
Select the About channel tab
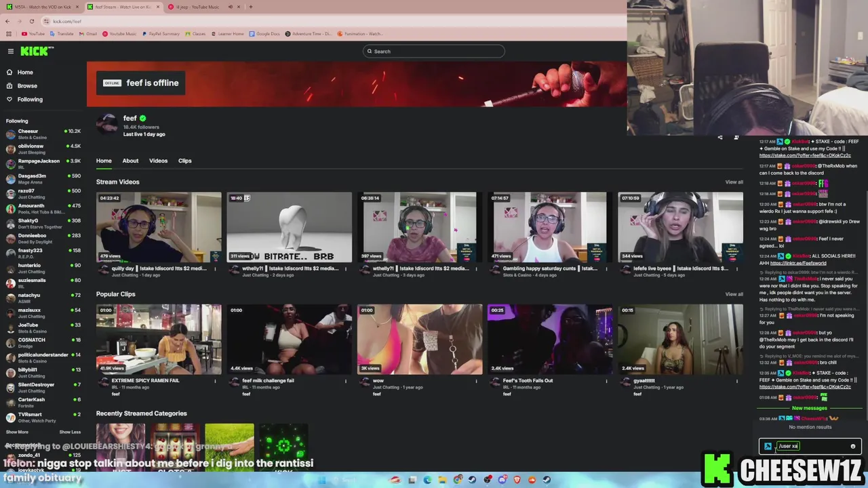pyautogui.click(x=130, y=161)
